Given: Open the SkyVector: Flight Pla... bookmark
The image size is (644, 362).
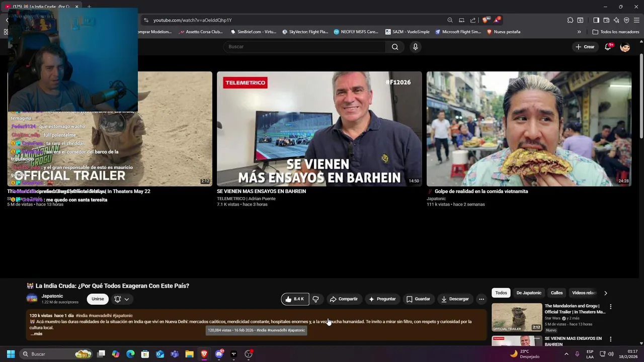Looking at the screenshot, I should (x=305, y=32).
